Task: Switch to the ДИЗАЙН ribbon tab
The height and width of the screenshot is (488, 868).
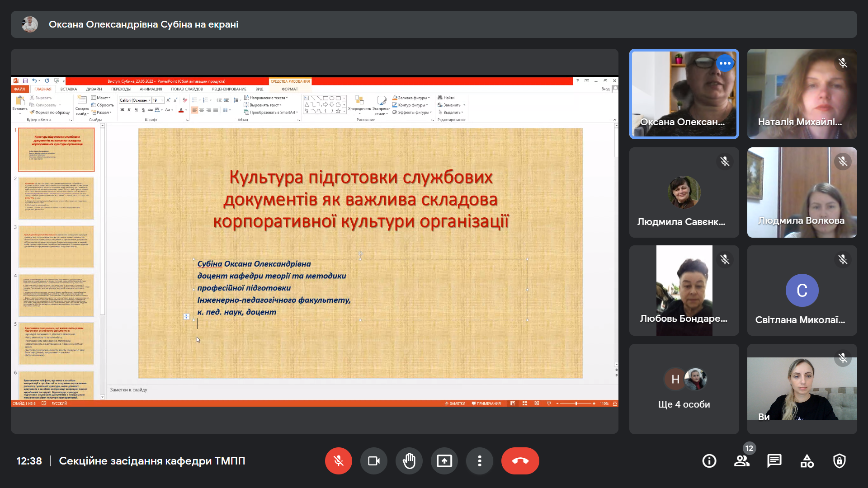Action: pyautogui.click(x=94, y=89)
